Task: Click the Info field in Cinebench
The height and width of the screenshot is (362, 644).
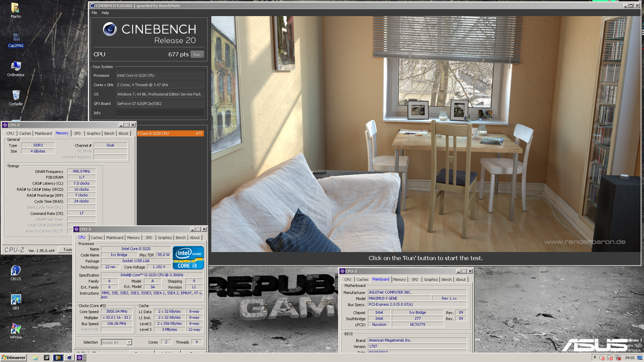Action: coord(160,113)
